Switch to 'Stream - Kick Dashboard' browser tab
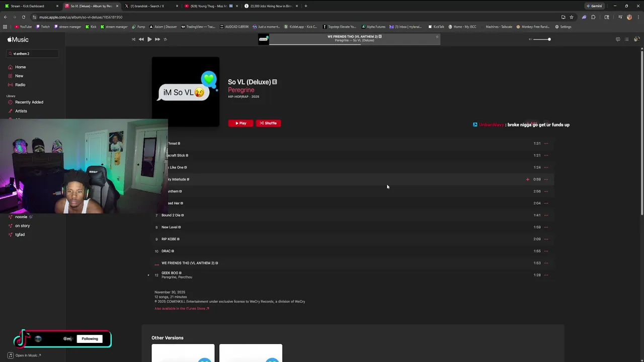This screenshot has width=644, height=362. (30, 6)
